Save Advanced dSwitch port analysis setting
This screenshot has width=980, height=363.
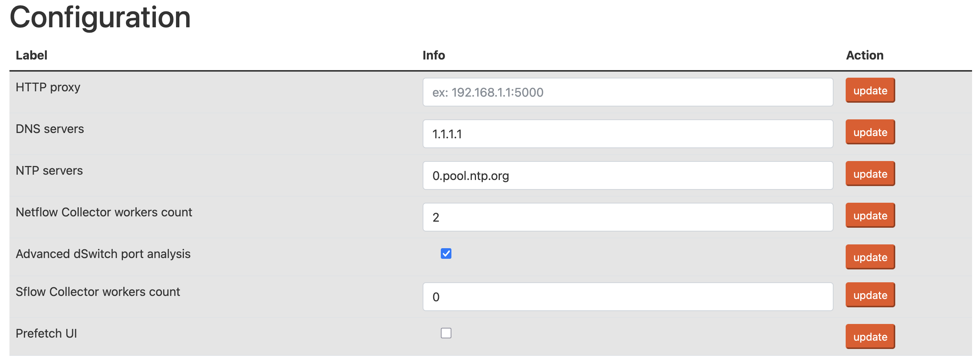[870, 257]
